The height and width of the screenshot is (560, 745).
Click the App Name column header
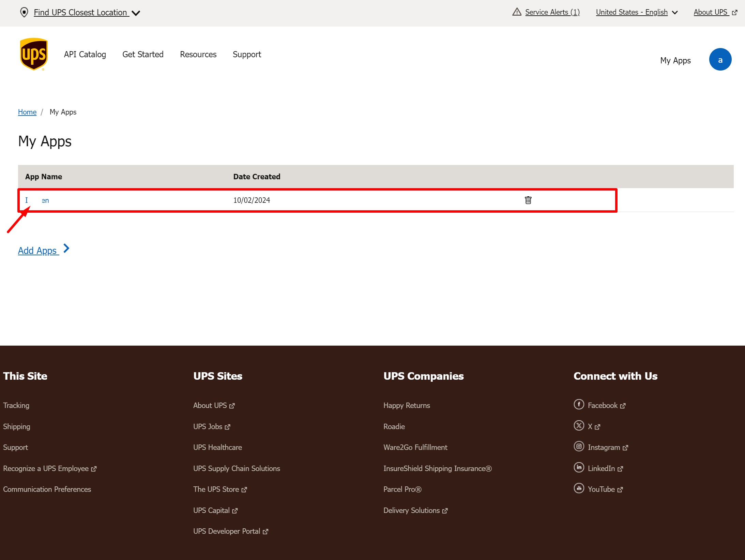[x=44, y=177]
